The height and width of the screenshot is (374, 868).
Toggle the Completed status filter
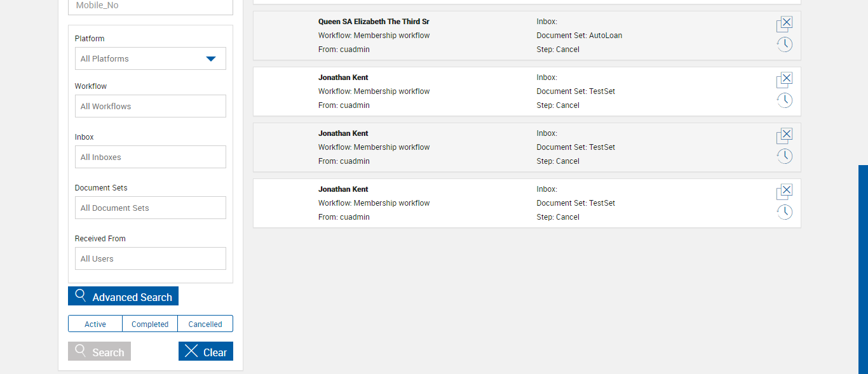coord(150,324)
